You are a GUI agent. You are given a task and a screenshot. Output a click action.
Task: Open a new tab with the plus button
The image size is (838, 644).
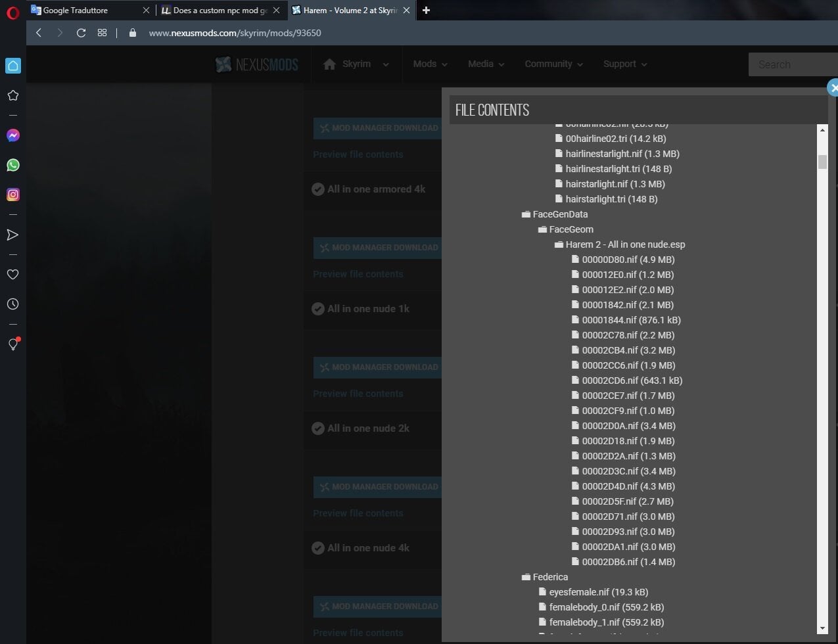[426, 10]
